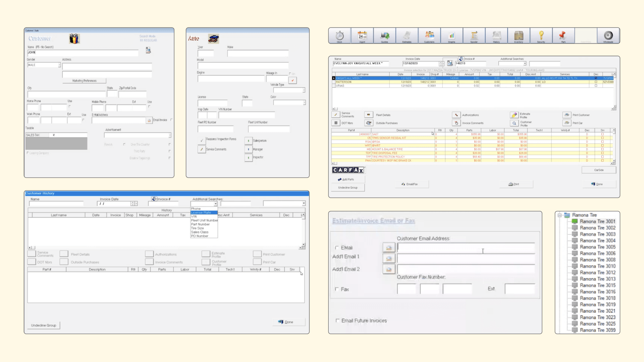This screenshot has width=644, height=362.
Task: Open the Graphs toolbar icon
Action: pyautogui.click(x=451, y=36)
